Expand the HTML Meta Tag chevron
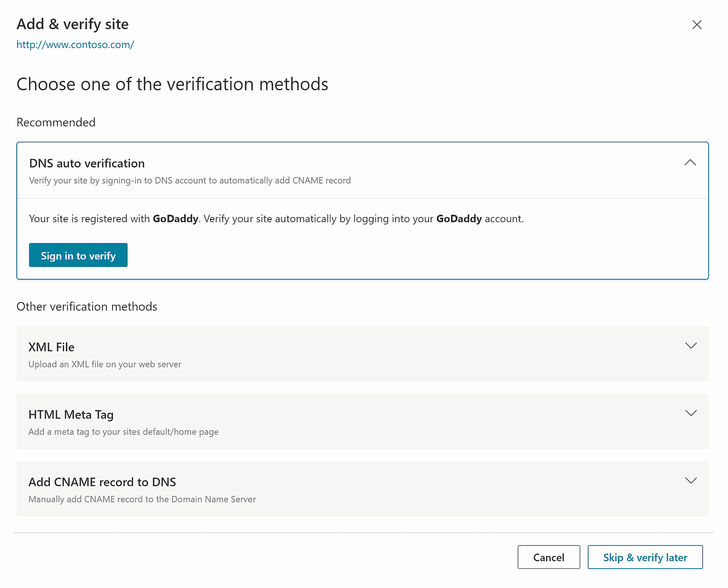The height and width of the screenshot is (588, 728). 691,413
